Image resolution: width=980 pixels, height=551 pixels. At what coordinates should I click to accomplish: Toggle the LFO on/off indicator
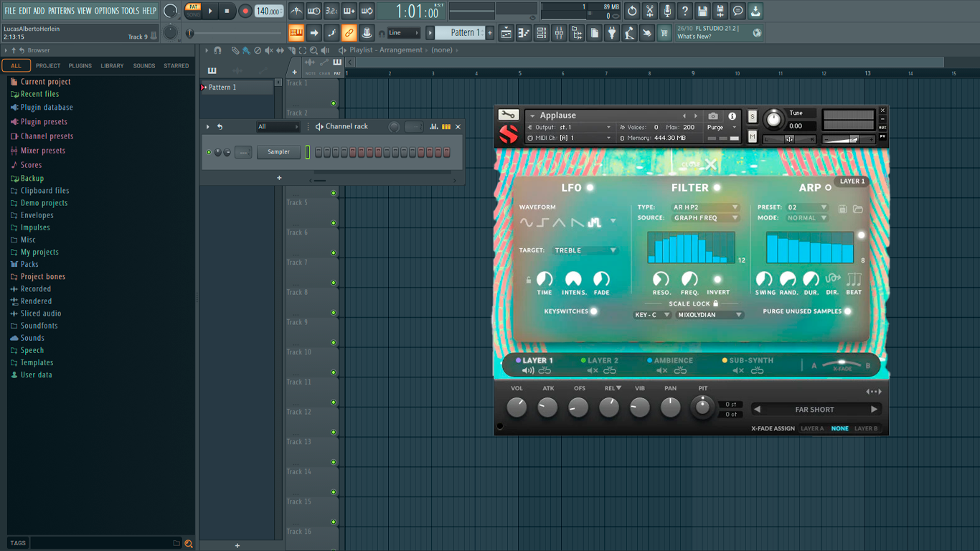pyautogui.click(x=590, y=188)
